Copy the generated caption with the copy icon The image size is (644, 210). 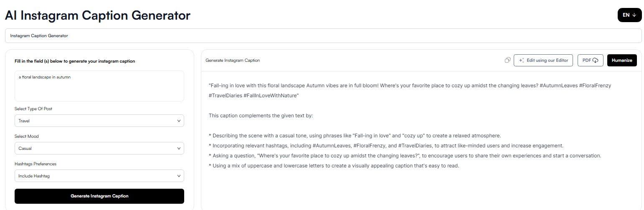coord(507,60)
